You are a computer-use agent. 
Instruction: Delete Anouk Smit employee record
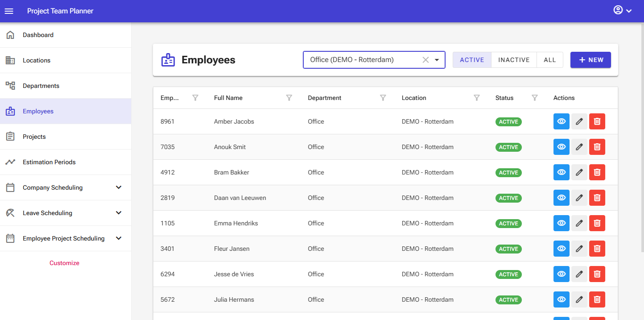pos(597,147)
